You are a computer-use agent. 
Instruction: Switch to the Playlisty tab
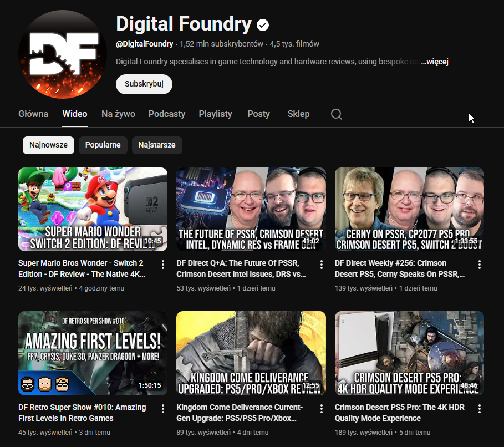point(215,114)
